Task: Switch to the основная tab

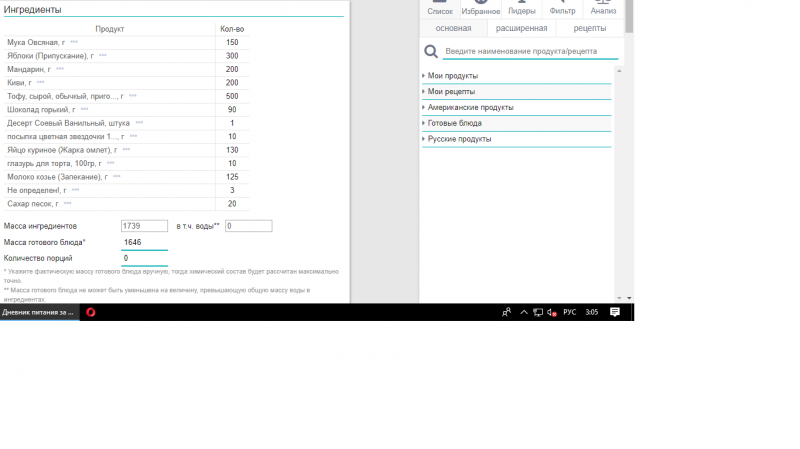Action: (x=453, y=29)
